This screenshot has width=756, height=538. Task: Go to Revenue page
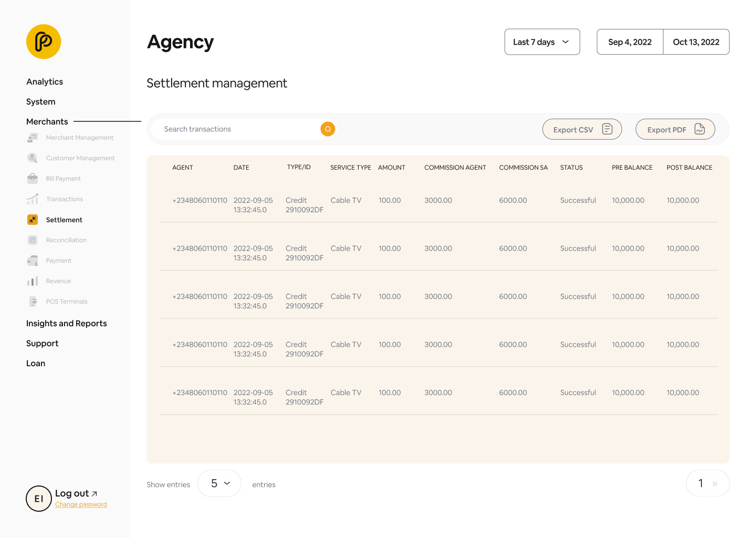click(x=58, y=281)
